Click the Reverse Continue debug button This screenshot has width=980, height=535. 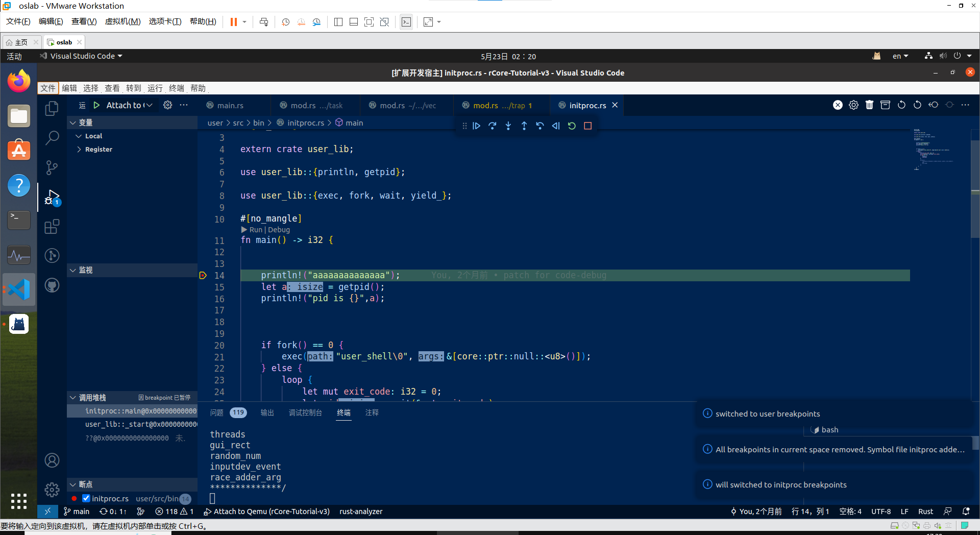pyautogui.click(x=556, y=126)
